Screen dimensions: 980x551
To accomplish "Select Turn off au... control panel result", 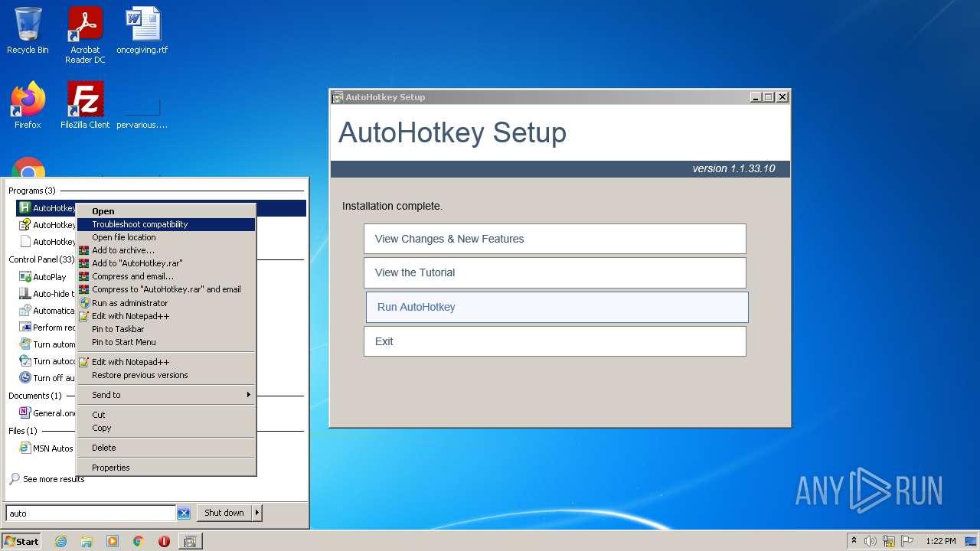I will click(46, 378).
